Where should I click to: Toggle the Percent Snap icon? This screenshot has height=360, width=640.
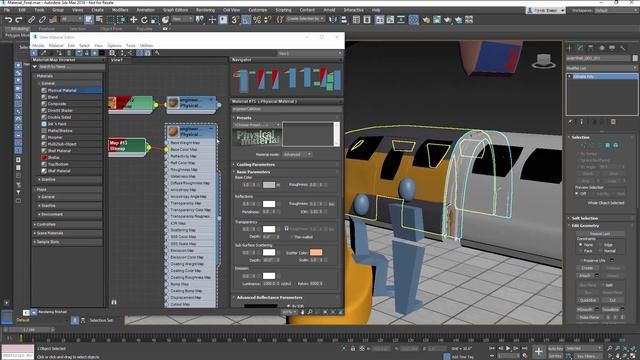[x=257, y=20]
